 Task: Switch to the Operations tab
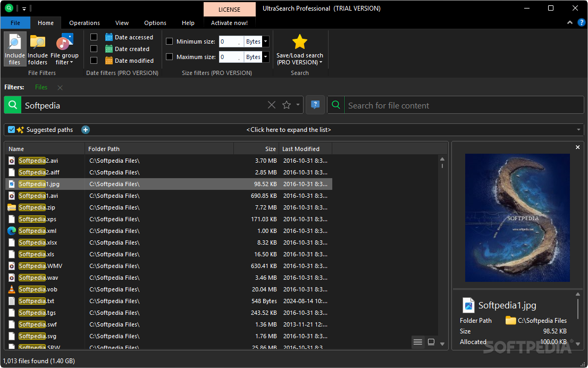click(85, 23)
